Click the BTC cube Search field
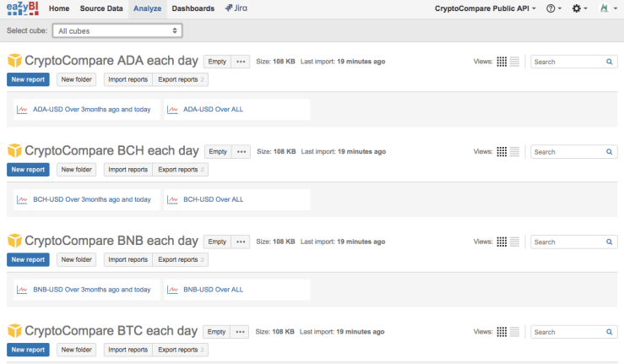Screen dimensions: 624x364 567,333
